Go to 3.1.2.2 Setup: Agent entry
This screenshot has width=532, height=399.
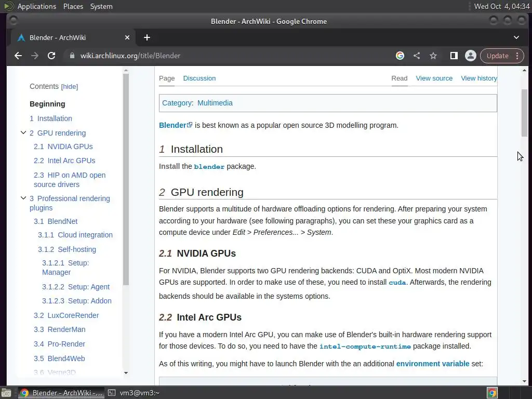(x=76, y=287)
